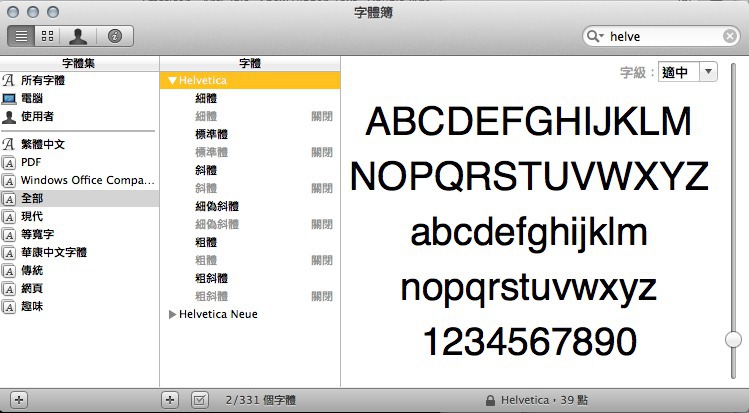This screenshot has height=413, width=749.
Task: Select 全部 collection
Action: (x=79, y=199)
